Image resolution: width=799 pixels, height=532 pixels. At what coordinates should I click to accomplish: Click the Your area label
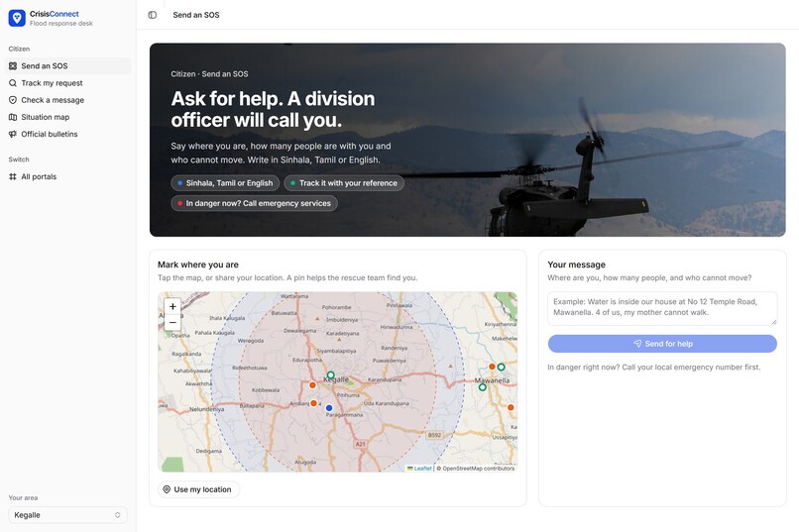click(23, 498)
